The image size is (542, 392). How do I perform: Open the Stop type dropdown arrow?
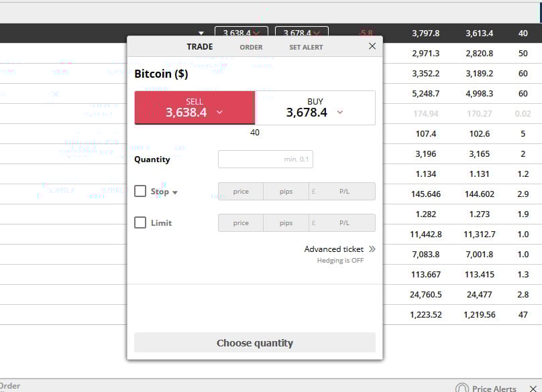pyautogui.click(x=175, y=193)
